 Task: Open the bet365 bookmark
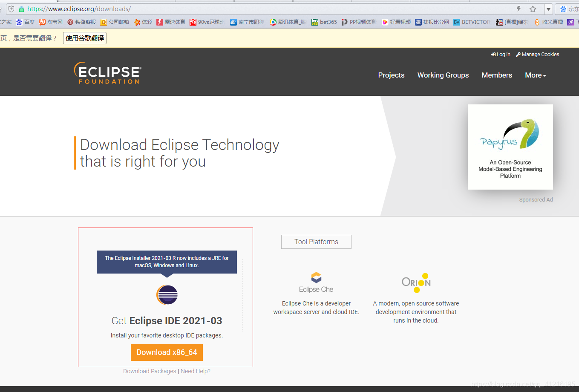[x=324, y=22]
